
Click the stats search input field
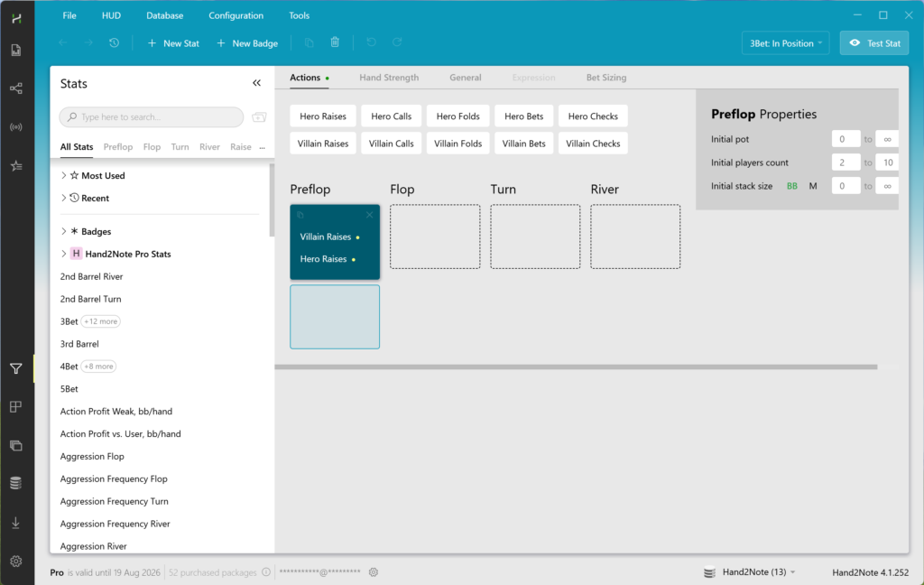(152, 116)
